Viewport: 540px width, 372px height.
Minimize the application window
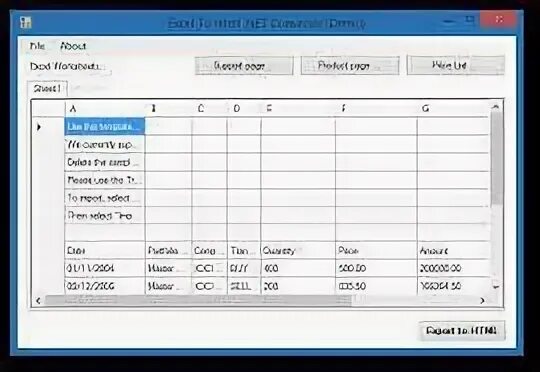click(449, 21)
